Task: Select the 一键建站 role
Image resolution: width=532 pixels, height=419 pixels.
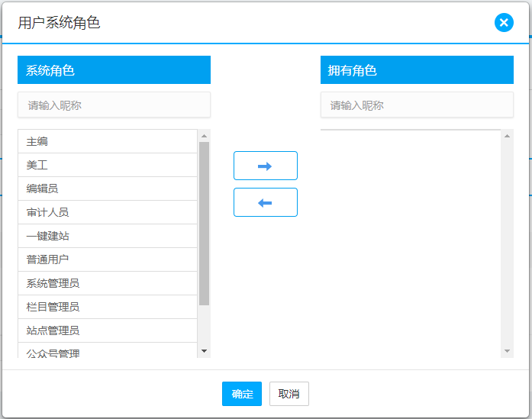Action: pyautogui.click(x=108, y=236)
